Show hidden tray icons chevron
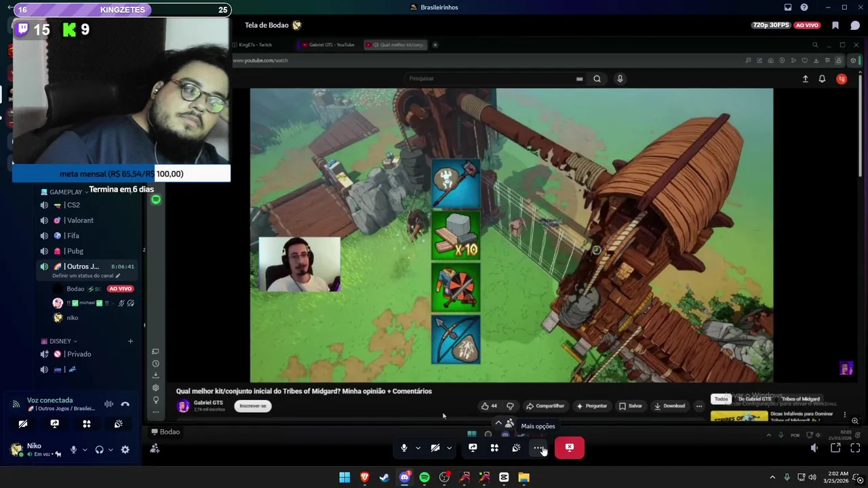868x488 pixels. 772,477
